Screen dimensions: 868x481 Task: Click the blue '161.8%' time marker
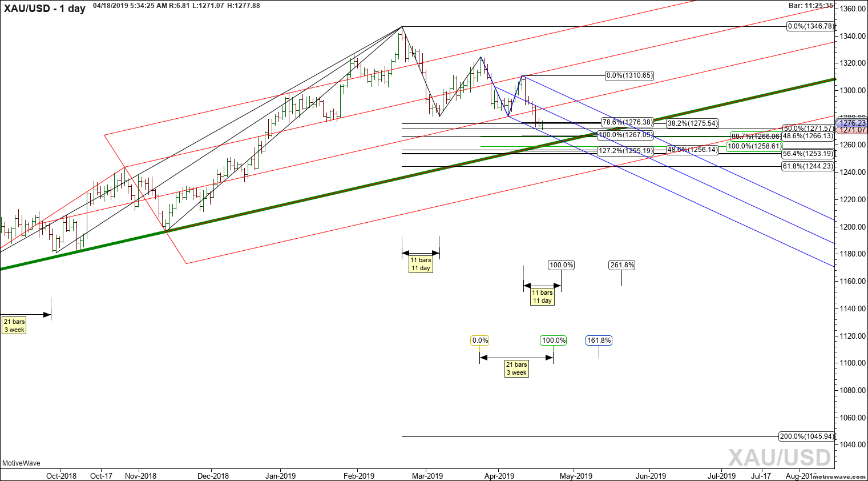599,340
